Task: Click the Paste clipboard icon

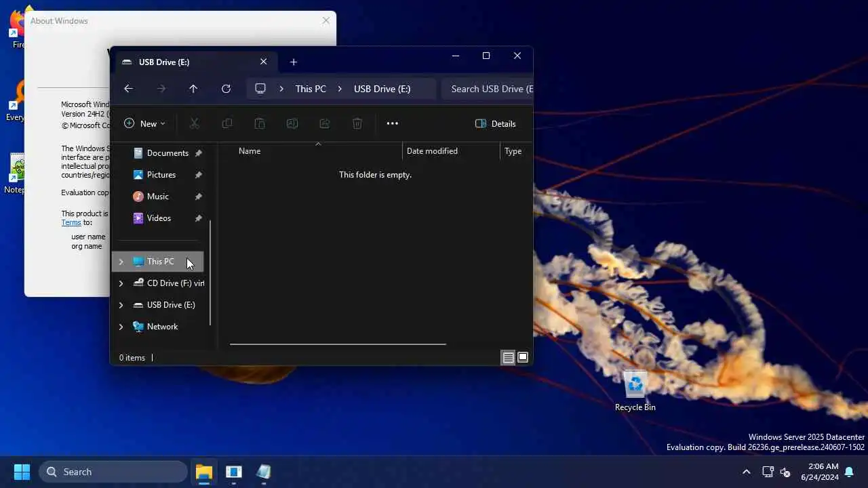Action: click(x=259, y=123)
